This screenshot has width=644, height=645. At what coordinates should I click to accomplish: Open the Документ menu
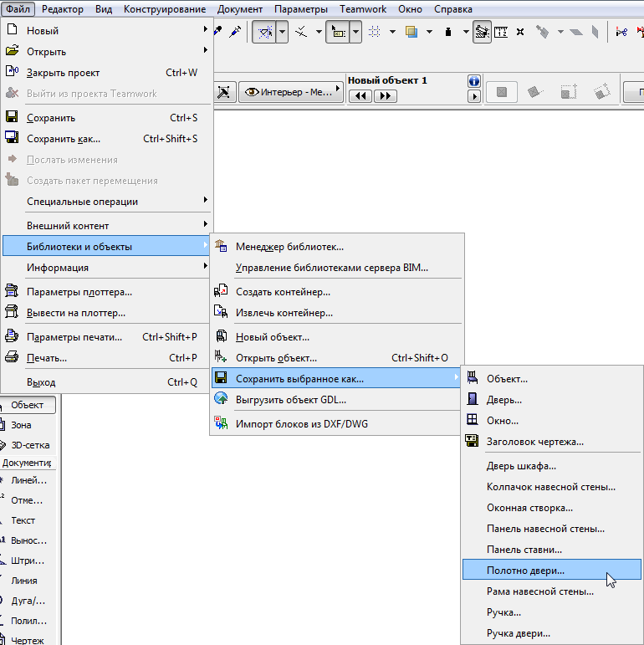coord(240,9)
